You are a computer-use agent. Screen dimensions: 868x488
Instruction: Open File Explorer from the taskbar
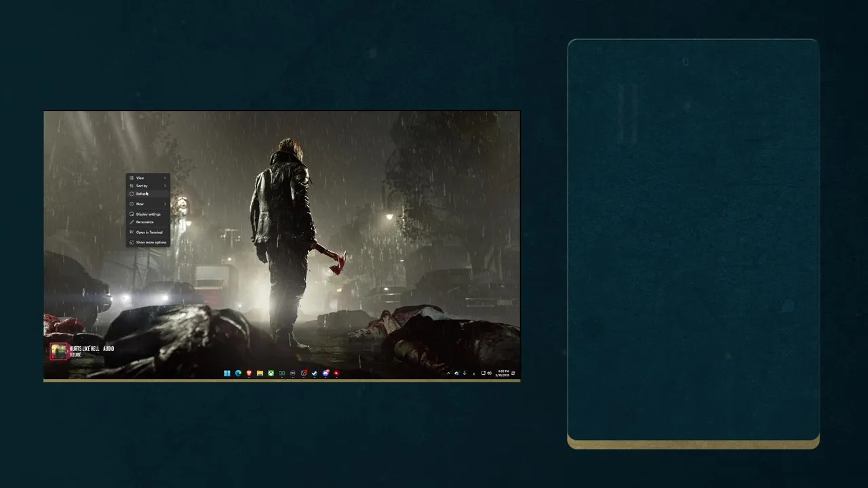[x=260, y=373]
